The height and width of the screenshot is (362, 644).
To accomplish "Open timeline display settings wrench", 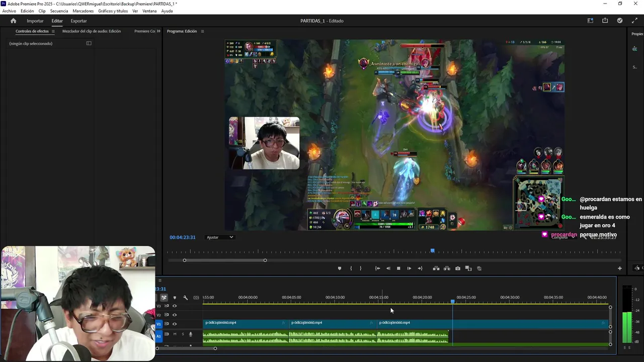I will (185, 298).
